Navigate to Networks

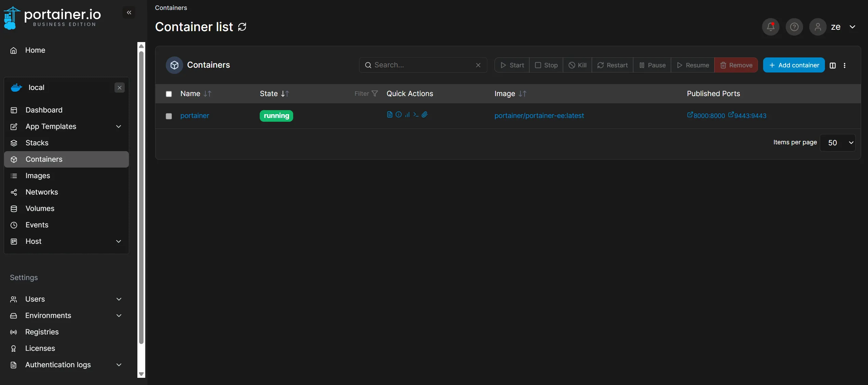click(66, 192)
